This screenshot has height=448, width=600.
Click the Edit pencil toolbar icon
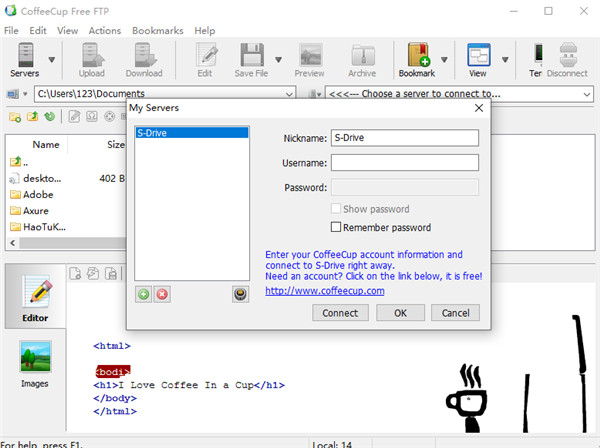(x=205, y=59)
